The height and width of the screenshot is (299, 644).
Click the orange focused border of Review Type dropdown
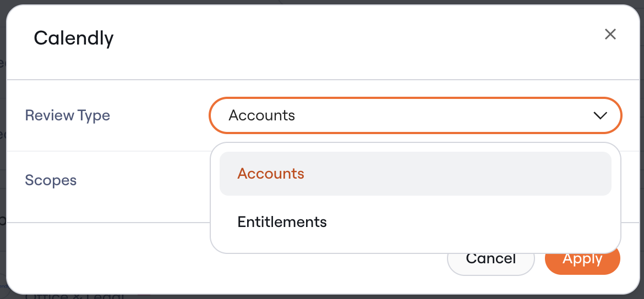415,98
